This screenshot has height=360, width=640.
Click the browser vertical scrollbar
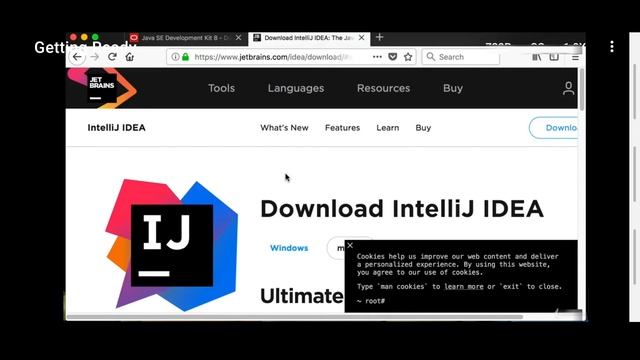[581, 90]
